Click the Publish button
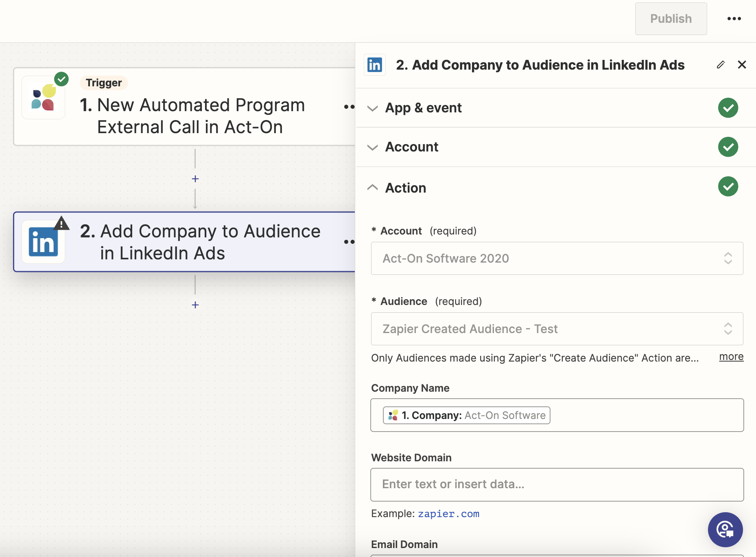756x557 pixels. tap(671, 19)
